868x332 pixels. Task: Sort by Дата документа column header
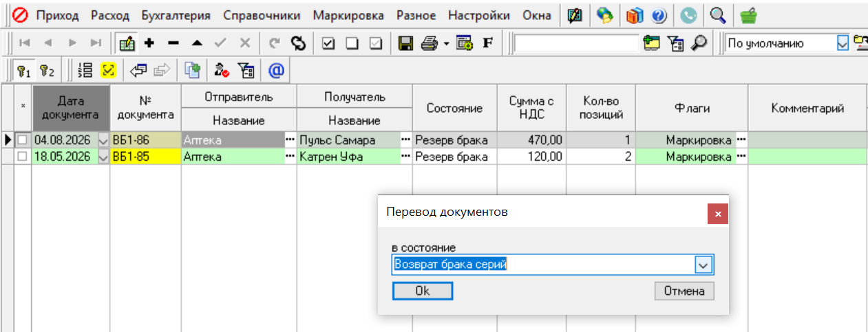(71, 108)
